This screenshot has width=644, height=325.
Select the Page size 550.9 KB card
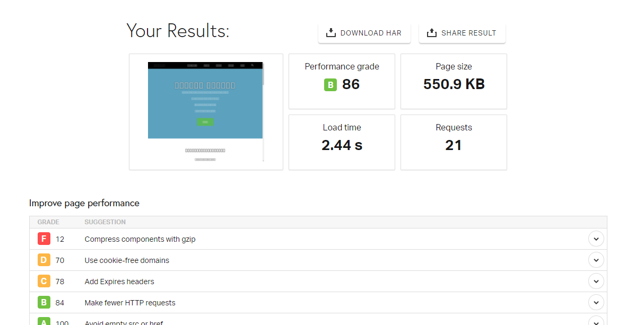(x=454, y=81)
